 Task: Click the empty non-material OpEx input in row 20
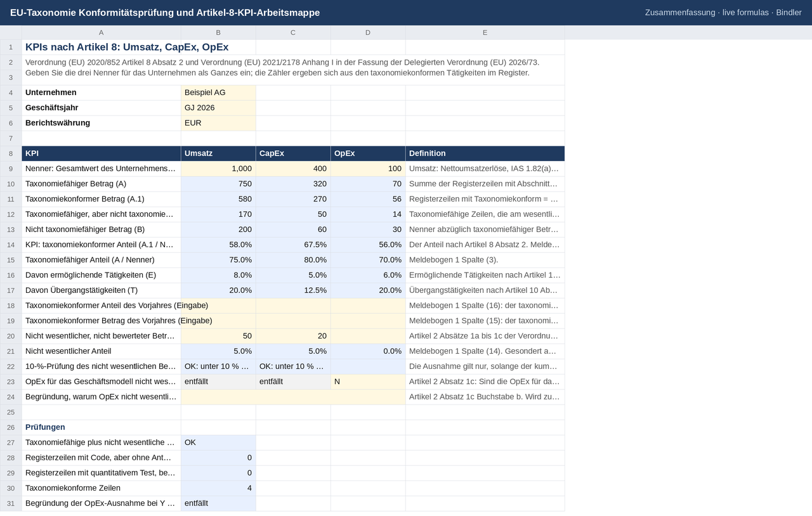(x=368, y=336)
